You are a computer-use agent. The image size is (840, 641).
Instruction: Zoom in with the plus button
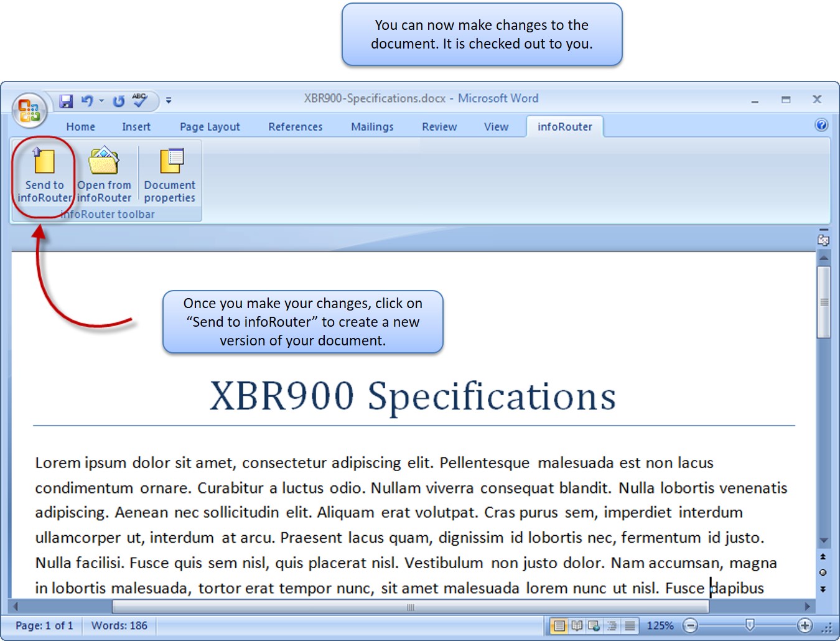805,625
